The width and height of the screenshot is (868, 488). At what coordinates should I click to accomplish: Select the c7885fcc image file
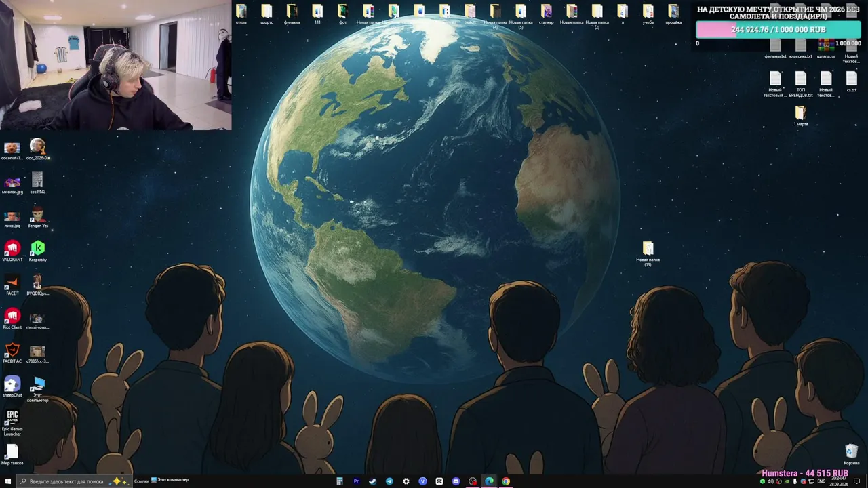pyautogui.click(x=37, y=353)
